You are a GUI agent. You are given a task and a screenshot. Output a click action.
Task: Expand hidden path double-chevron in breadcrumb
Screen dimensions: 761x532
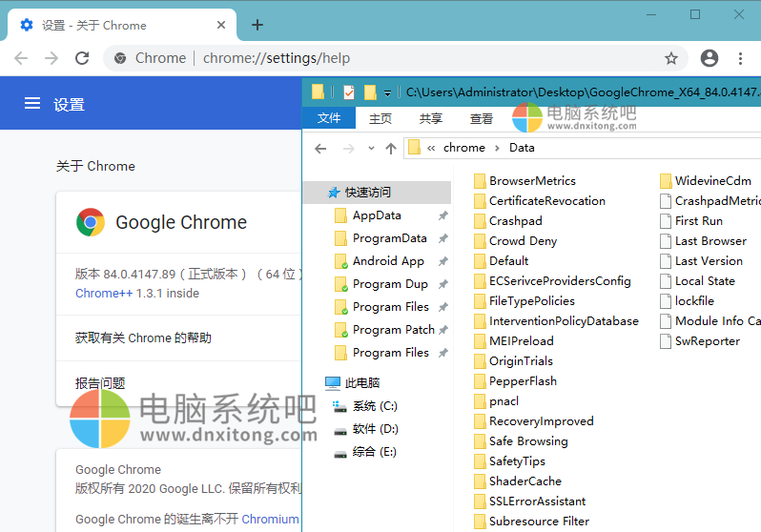point(431,148)
